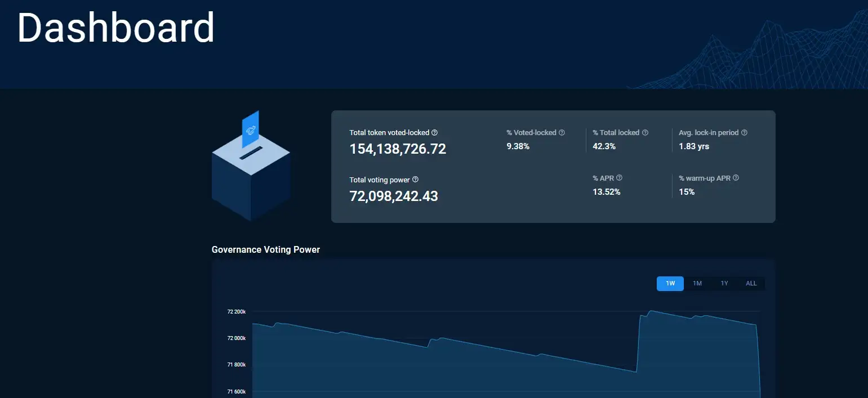Show ALL time range on chart
The width and height of the screenshot is (868, 398).
pos(751,284)
